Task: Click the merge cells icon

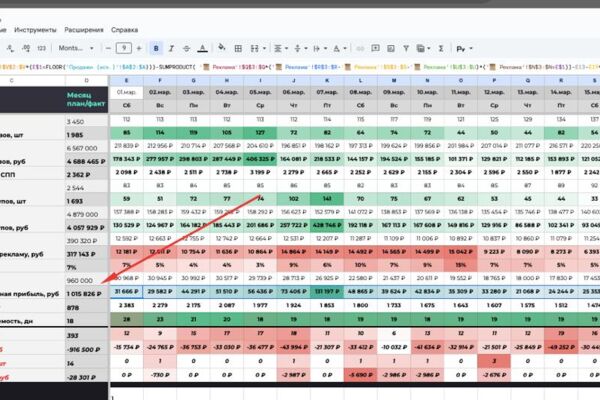Action: click(254, 48)
